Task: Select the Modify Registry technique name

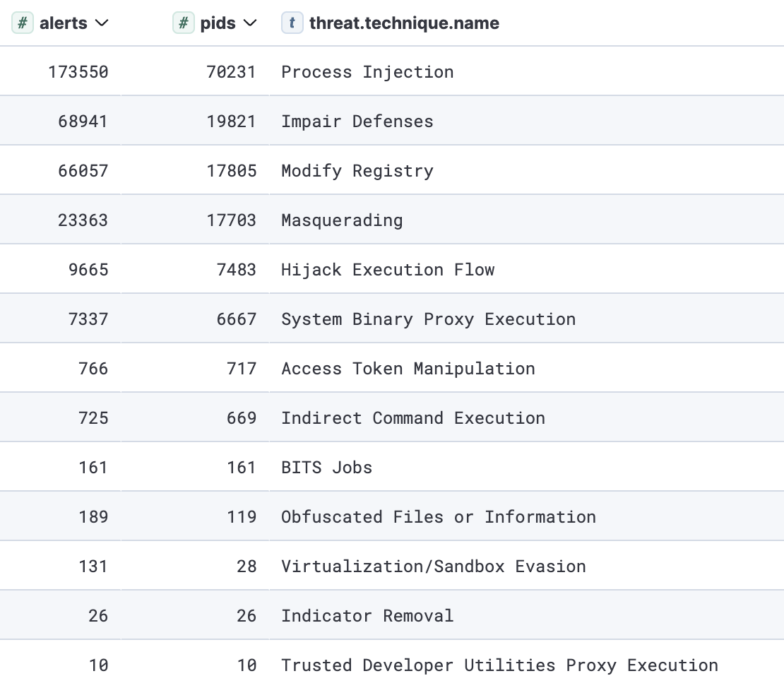Action: (357, 171)
